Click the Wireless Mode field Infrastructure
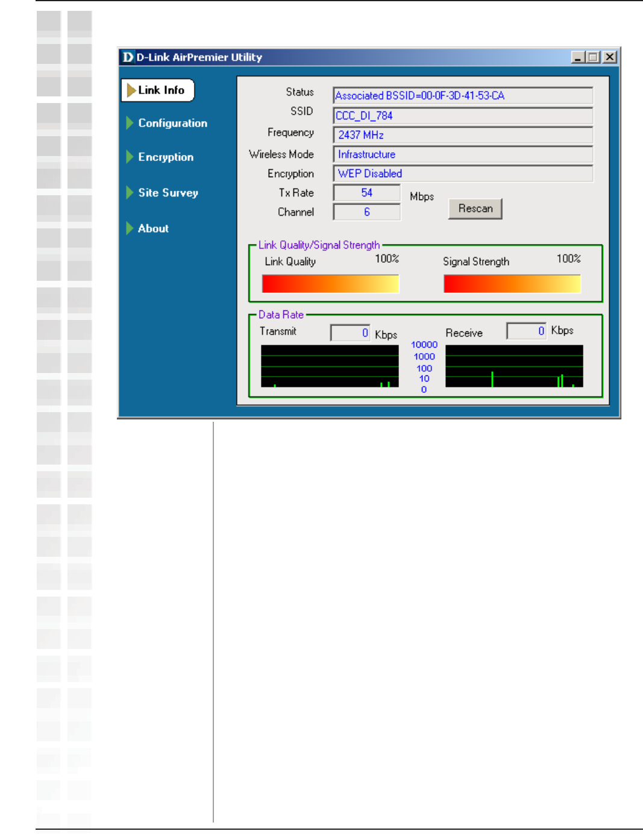 click(463, 154)
